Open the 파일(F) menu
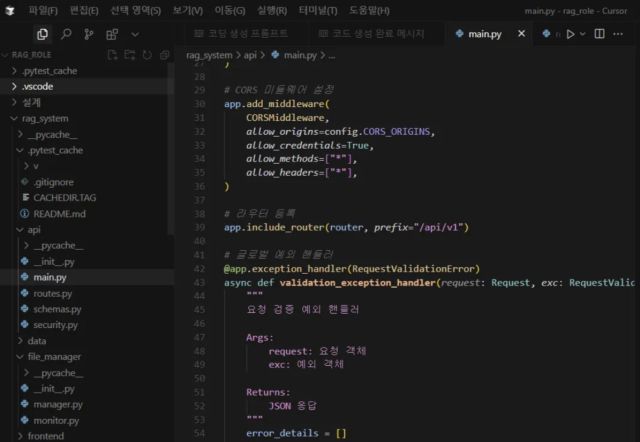This screenshot has height=442, width=640. coord(44,9)
